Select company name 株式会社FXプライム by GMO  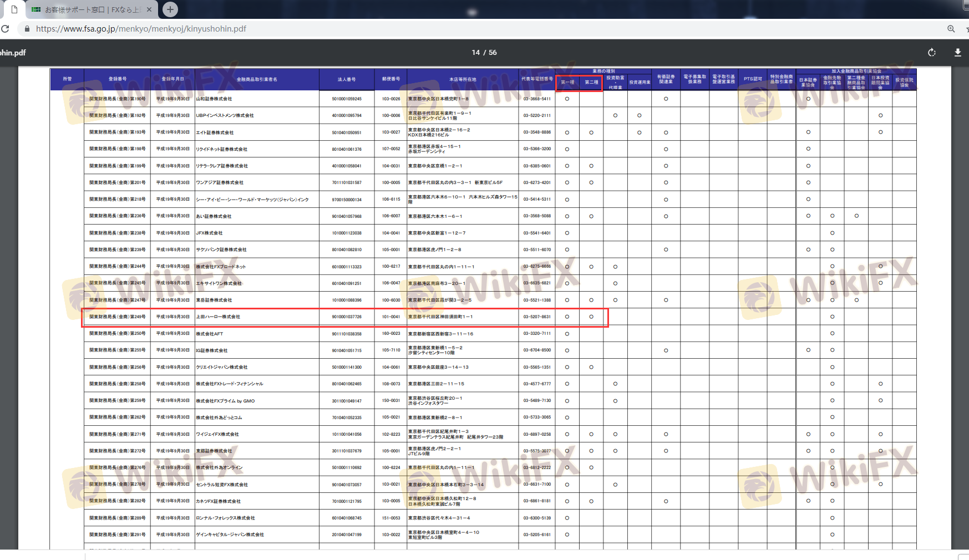pyautogui.click(x=225, y=401)
